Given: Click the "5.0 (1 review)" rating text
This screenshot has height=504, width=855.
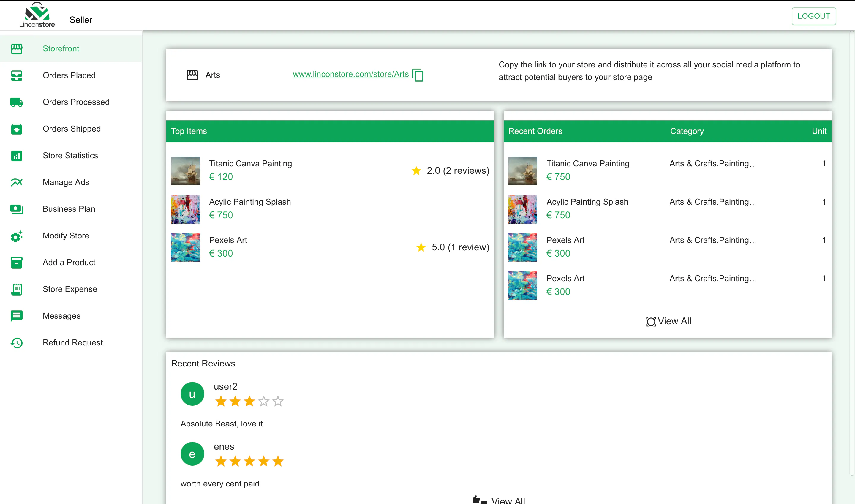Looking at the screenshot, I should coord(460,247).
